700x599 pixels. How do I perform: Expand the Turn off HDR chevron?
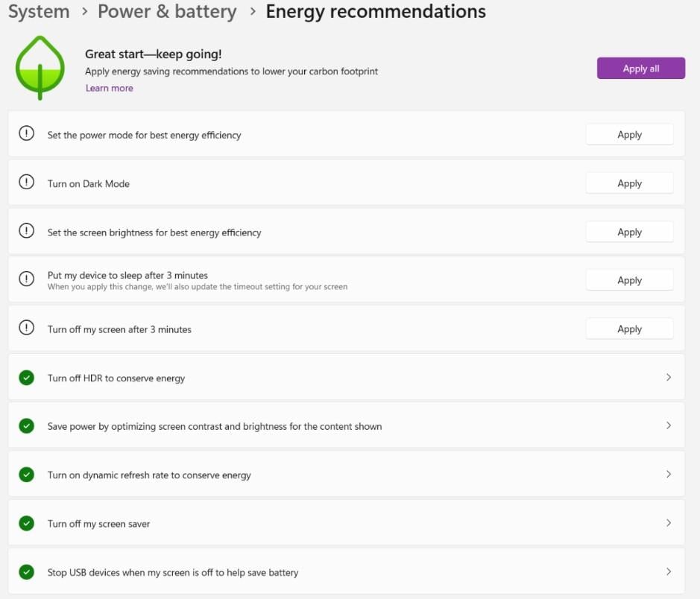[668, 377]
